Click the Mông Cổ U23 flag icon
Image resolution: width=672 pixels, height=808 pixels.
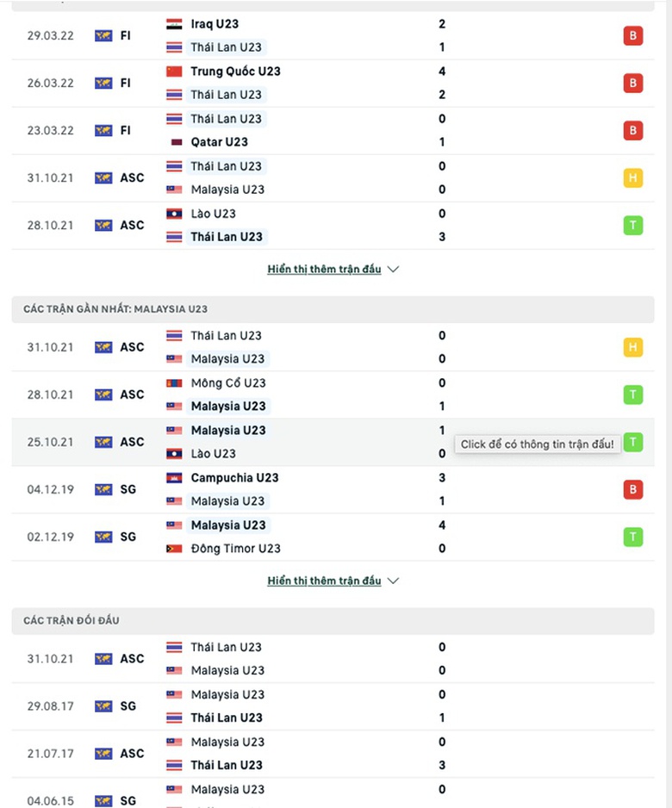tap(174, 383)
